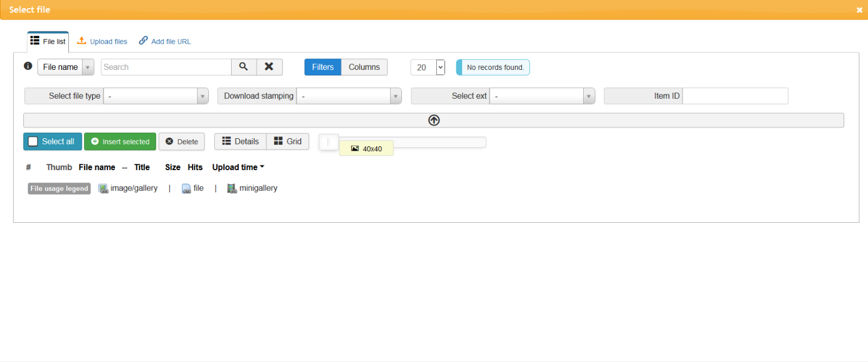Open the 20 per page dropdown
The height and width of the screenshot is (362, 868).
[427, 67]
